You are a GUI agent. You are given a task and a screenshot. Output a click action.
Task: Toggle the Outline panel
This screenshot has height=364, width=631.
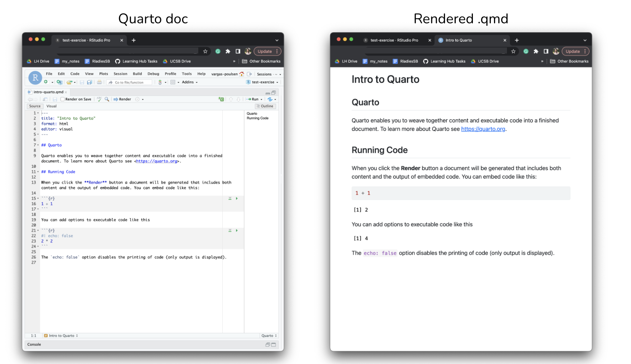pos(265,106)
